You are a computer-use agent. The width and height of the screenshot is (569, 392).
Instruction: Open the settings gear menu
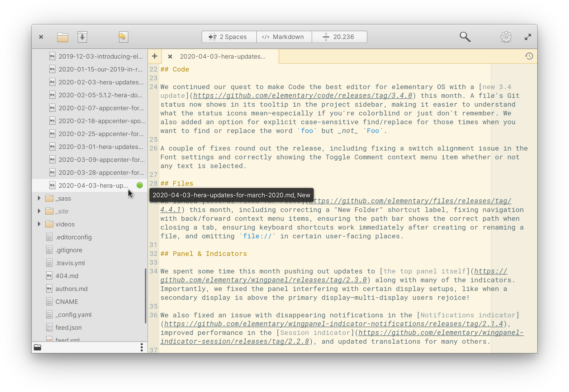506,37
